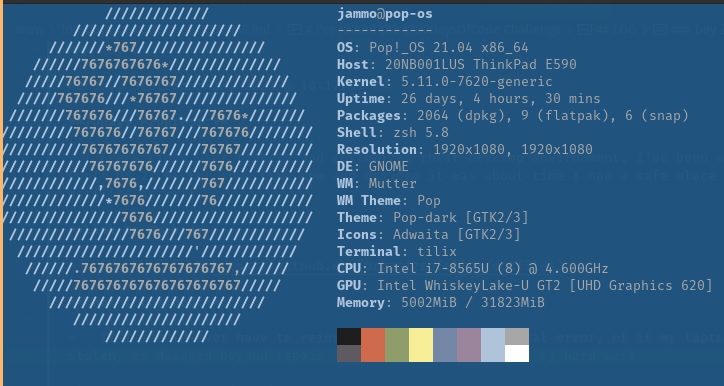724x386 pixels.
Task: Select the WM line reading Mutter
Action: coord(377,184)
